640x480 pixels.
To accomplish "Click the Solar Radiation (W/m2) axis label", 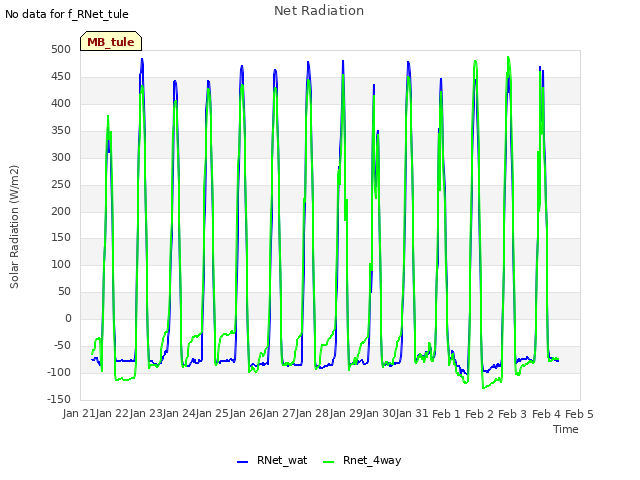I will [x=14, y=227].
